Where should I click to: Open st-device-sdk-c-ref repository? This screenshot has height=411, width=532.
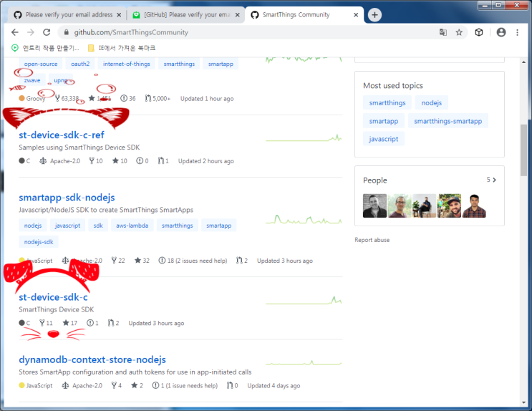click(62, 135)
